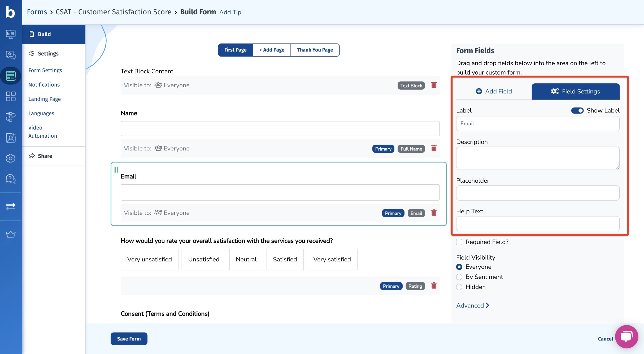Switch to the Add Field tab
The image size is (644, 354).
click(x=494, y=92)
